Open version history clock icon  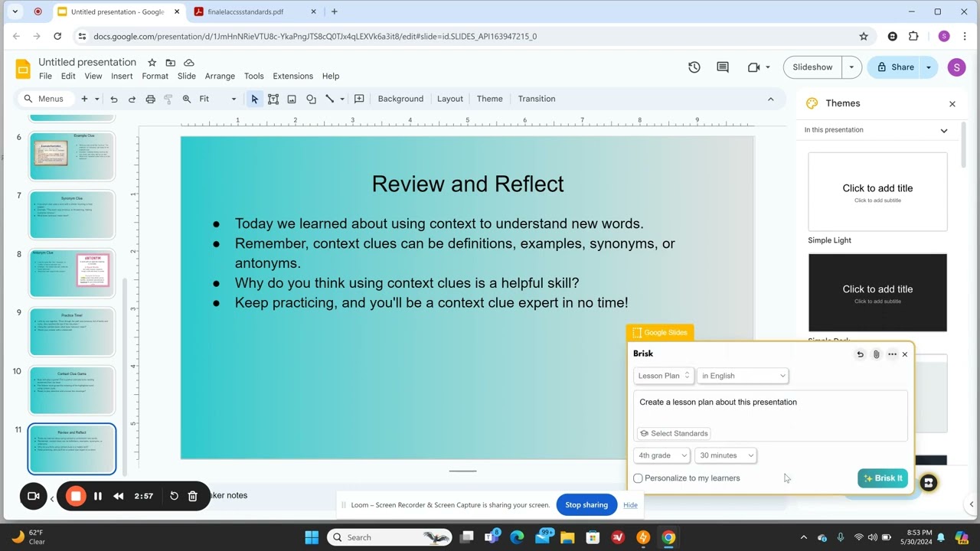[694, 67]
